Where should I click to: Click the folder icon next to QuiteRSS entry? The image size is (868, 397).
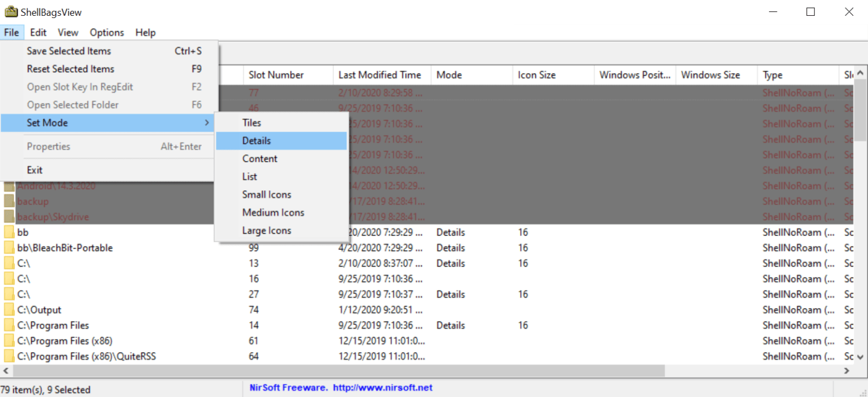(x=9, y=356)
